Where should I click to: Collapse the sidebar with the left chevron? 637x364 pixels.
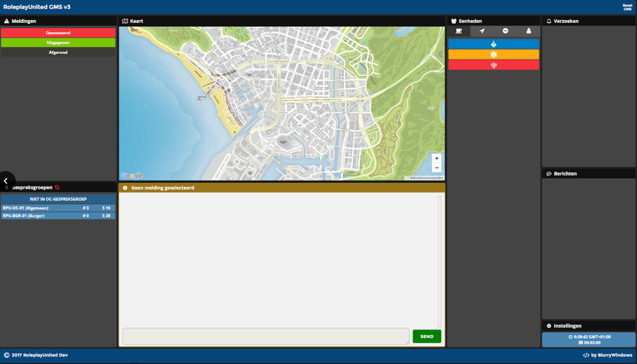pyautogui.click(x=6, y=181)
